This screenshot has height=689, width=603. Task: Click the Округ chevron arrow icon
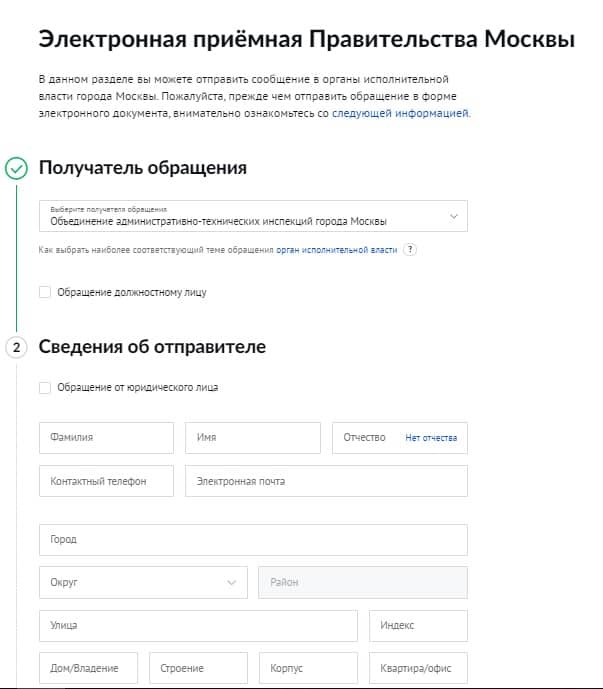pos(232,583)
